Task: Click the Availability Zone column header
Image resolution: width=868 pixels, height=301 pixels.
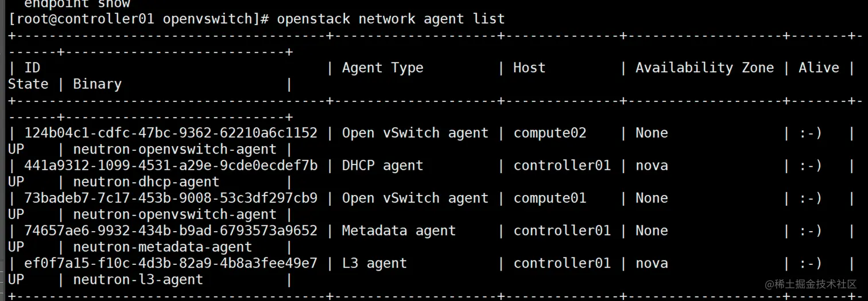Action: [704, 68]
